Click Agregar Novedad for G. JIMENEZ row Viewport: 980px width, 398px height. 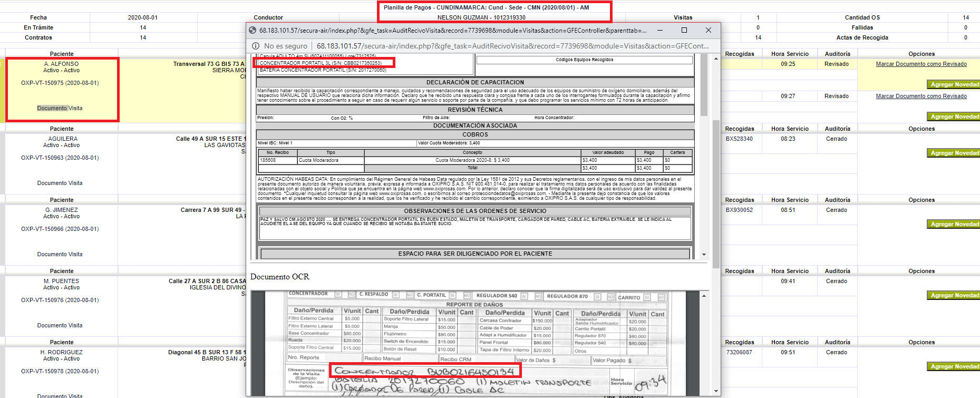[953, 224]
